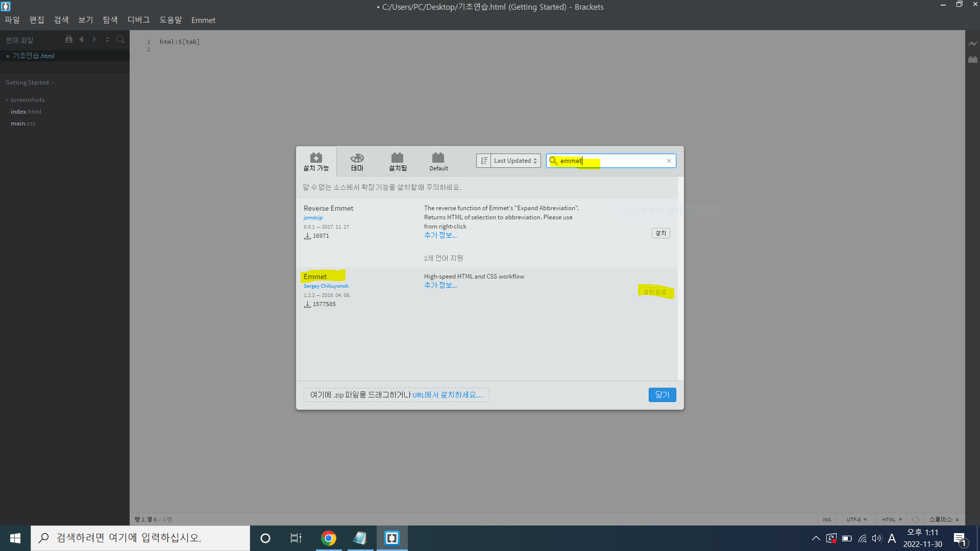The image size is (980, 551).
Task: Open the 설치됨 installed extensions tab
Action: tap(398, 162)
